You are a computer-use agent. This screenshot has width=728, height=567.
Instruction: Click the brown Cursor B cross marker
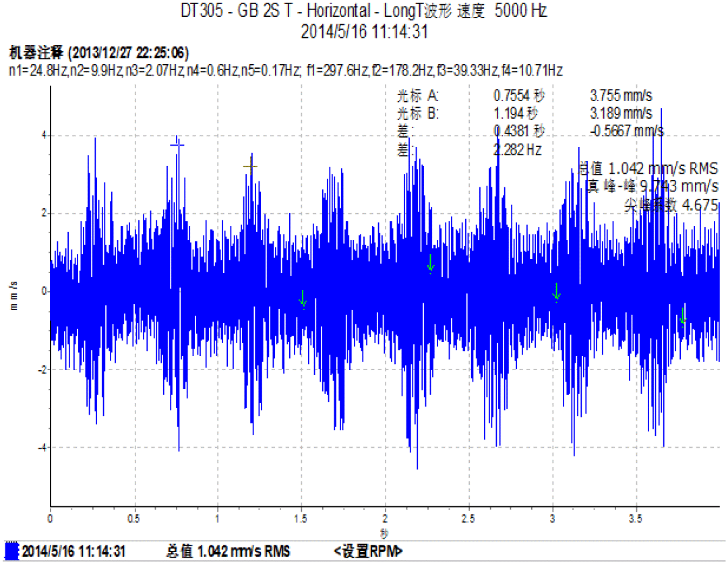(x=251, y=165)
